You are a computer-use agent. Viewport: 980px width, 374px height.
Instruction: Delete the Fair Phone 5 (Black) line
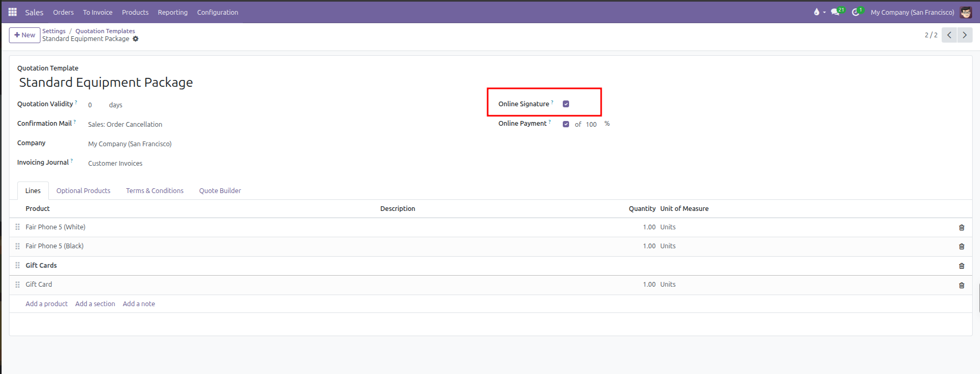click(x=962, y=247)
